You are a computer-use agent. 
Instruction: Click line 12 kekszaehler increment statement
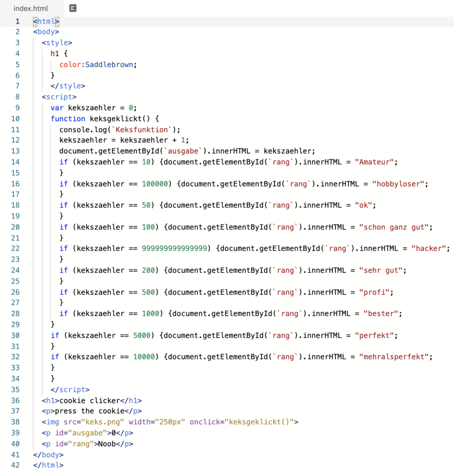click(124, 140)
